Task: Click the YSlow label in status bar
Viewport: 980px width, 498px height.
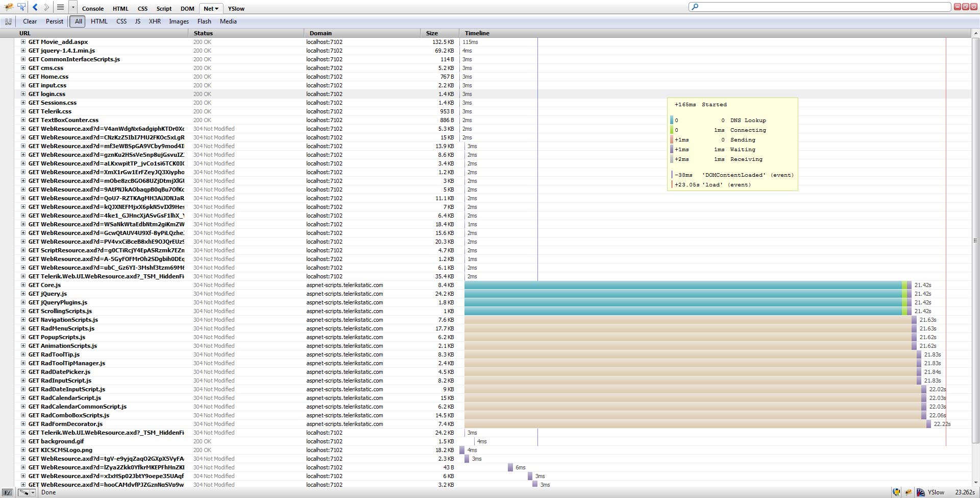Action: tap(936, 492)
